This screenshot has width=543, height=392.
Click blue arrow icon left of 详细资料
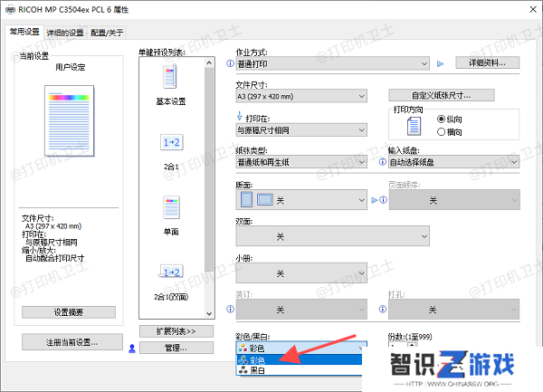(x=441, y=63)
